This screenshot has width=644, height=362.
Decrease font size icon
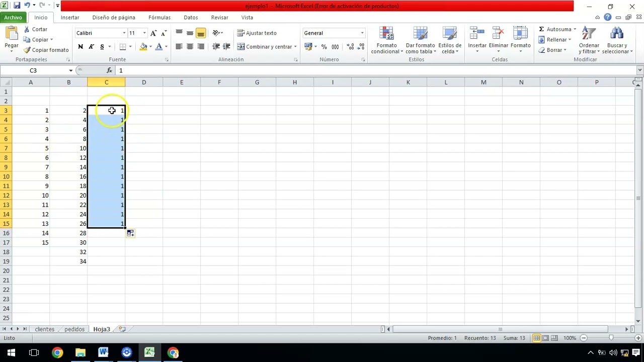[164, 33]
